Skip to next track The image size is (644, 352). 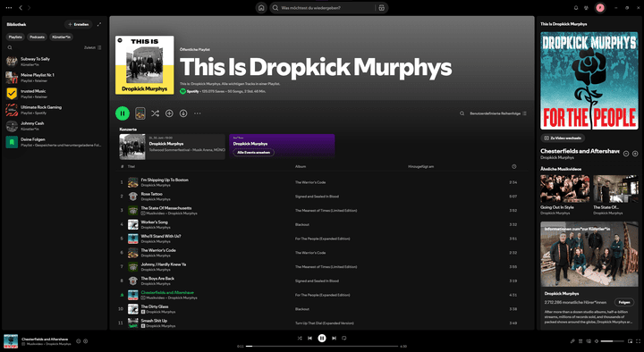[334, 338]
